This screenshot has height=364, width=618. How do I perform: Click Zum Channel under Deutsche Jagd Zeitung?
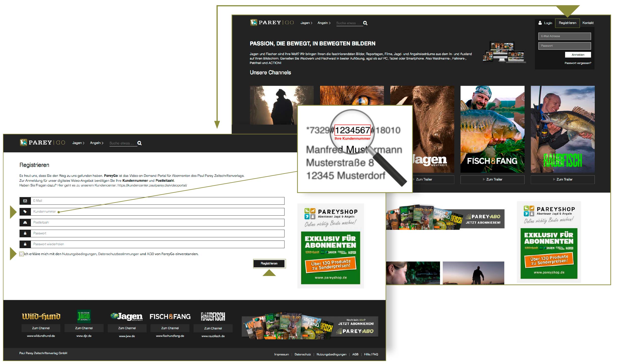pyautogui.click(x=84, y=328)
